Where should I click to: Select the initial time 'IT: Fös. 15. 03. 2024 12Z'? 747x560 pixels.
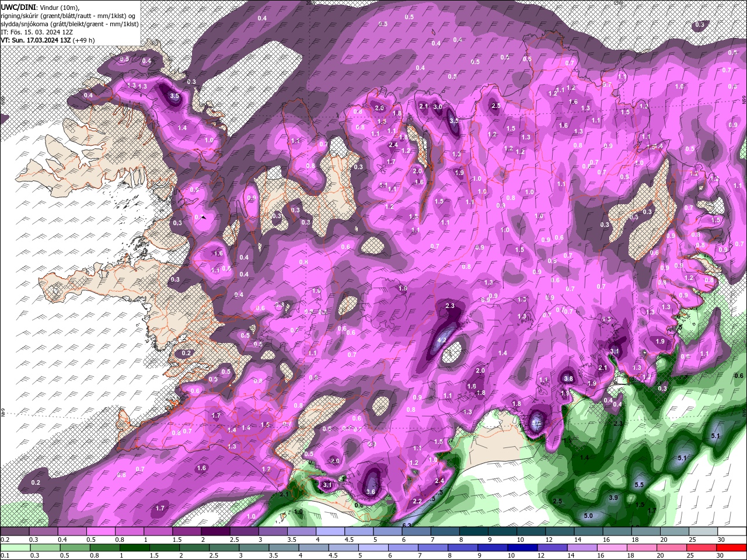37,32
